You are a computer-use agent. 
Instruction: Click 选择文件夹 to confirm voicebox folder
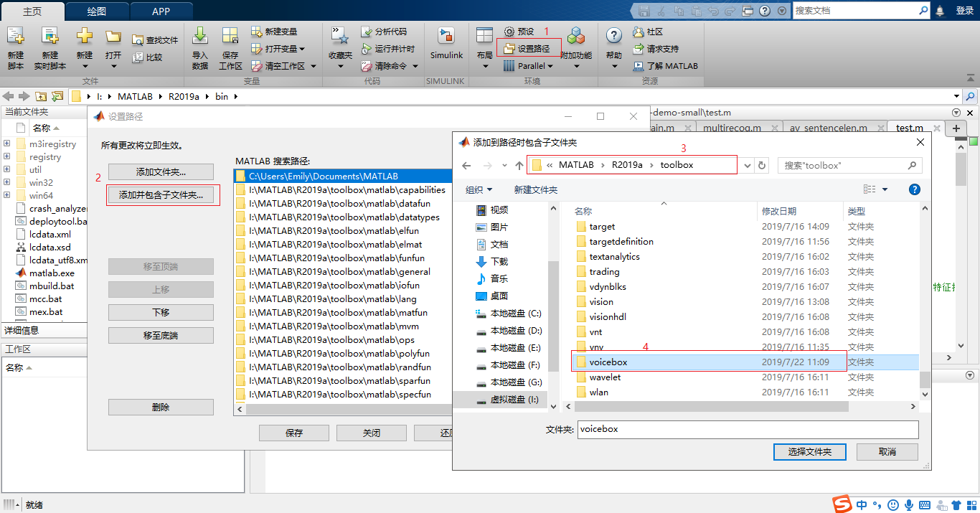809,452
